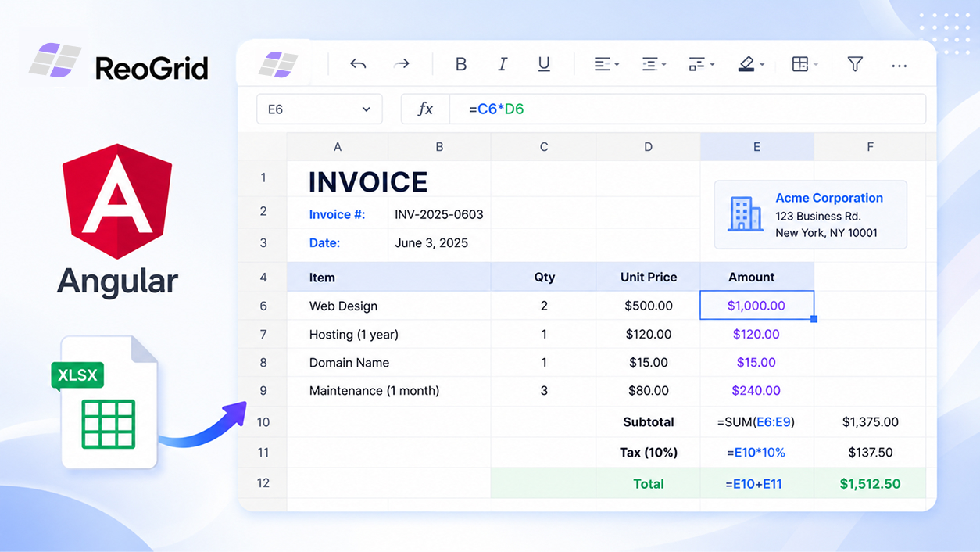Select column D header
The image size is (980, 552).
tap(648, 147)
